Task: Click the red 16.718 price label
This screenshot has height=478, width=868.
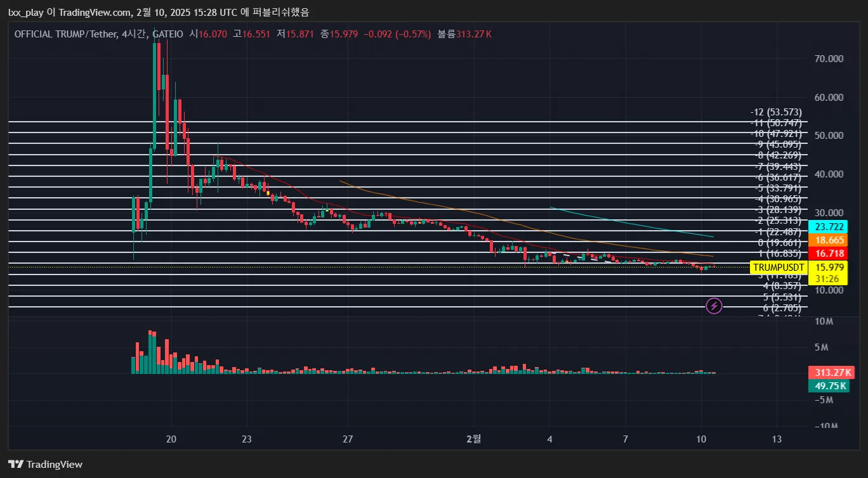Action: pyautogui.click(x=829, y=254)
